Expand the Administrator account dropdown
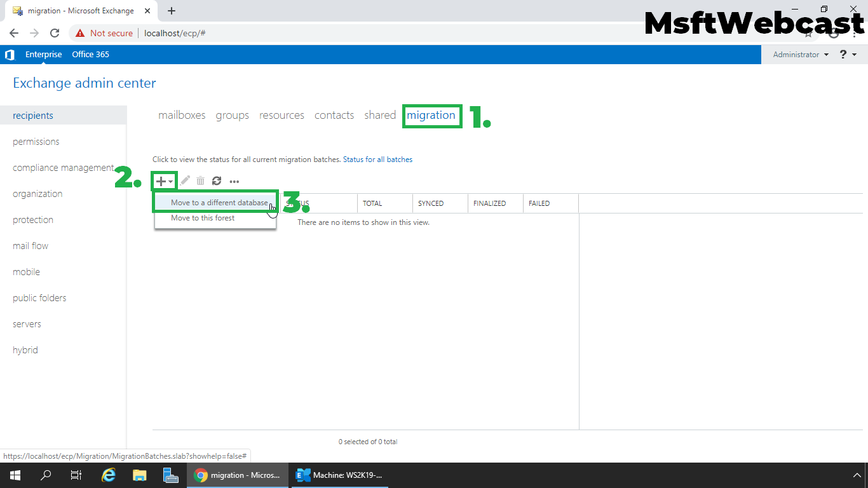The width and height of the screenshot is (868, 488). point(801,55)
